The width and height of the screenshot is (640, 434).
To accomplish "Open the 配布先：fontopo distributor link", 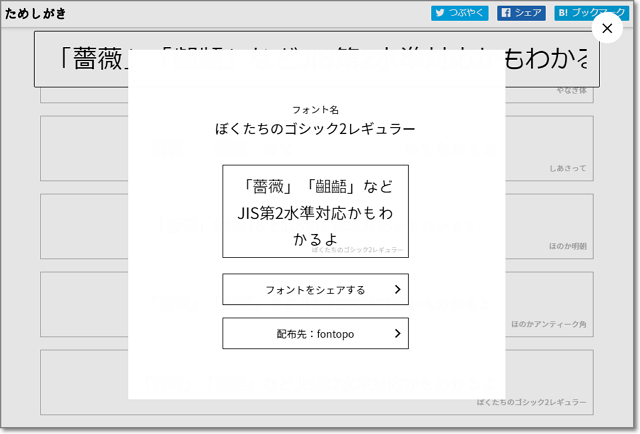I will point(314,334).
